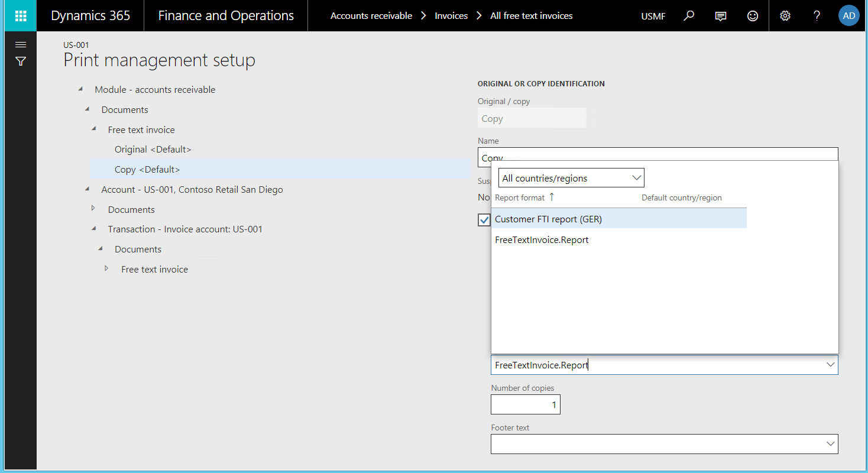Image resolution: width=868 pixels, height=473 pixels.
Task: Open the USMF company selector
Action: [x=653, y=16]
